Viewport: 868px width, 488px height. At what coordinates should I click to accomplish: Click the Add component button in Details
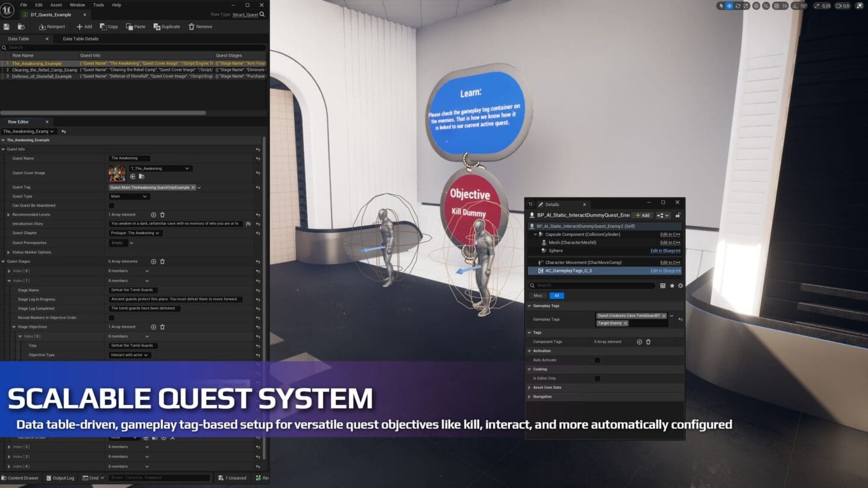pos(642,215)
